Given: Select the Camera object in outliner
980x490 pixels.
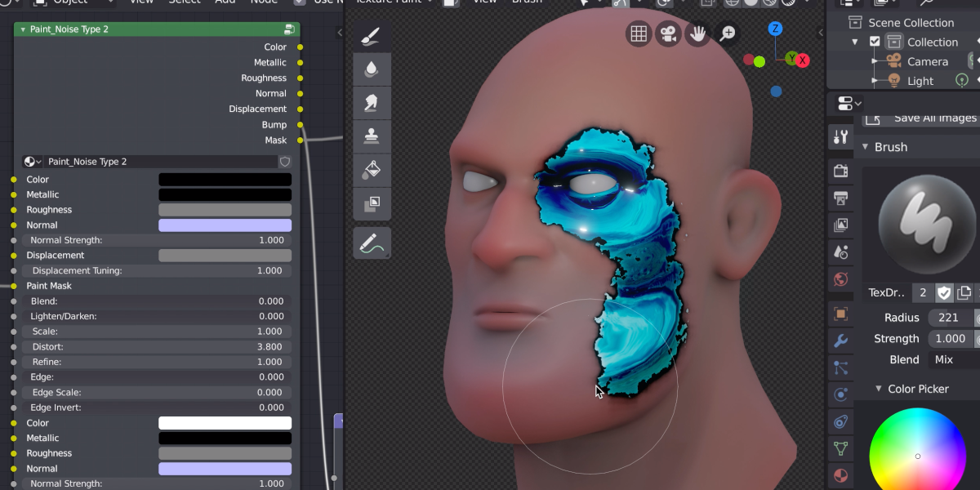Looking at the screenshot, I should coord(928,61).
